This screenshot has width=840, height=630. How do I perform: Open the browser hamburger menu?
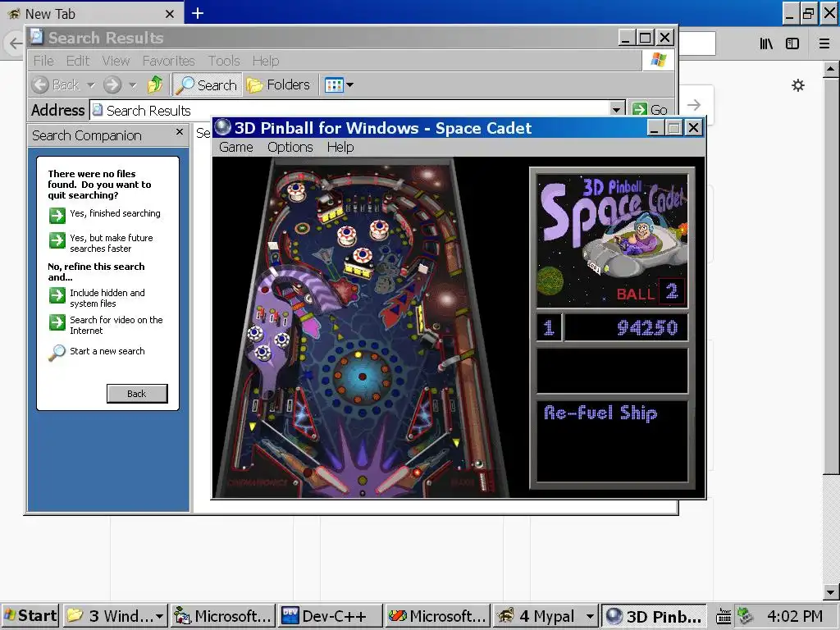click(x=824, y=44)
